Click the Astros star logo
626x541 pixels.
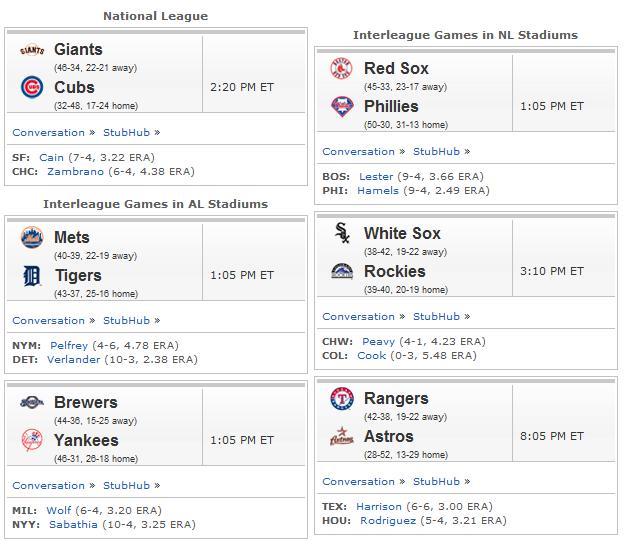(x=342, y=436)
